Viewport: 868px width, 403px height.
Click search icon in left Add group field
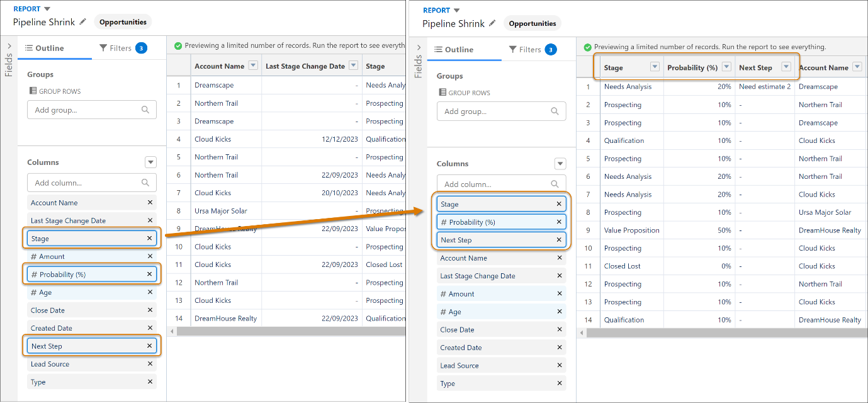point(145,110)
